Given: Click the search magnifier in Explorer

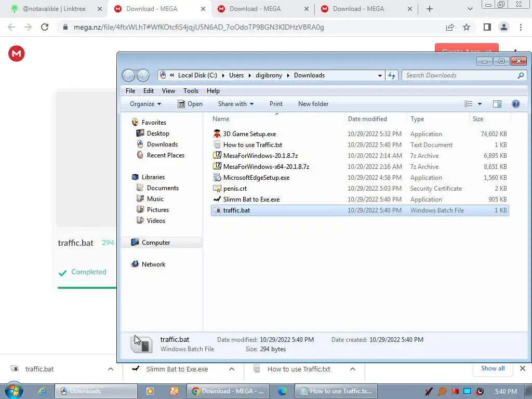Looking at the screenshot, I should (521, 75).
